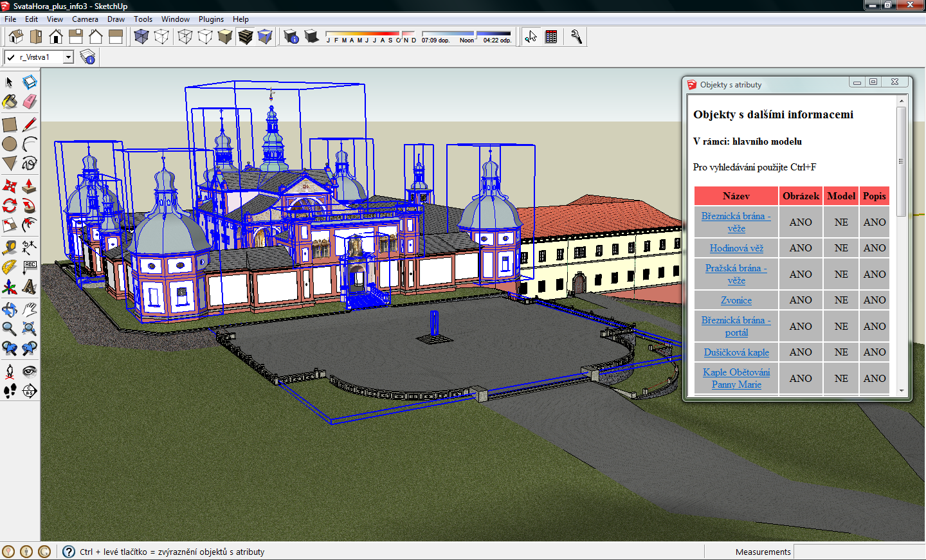Choose the Protractor tool
Screen dimensions: 926x560
tap(9, 267)
